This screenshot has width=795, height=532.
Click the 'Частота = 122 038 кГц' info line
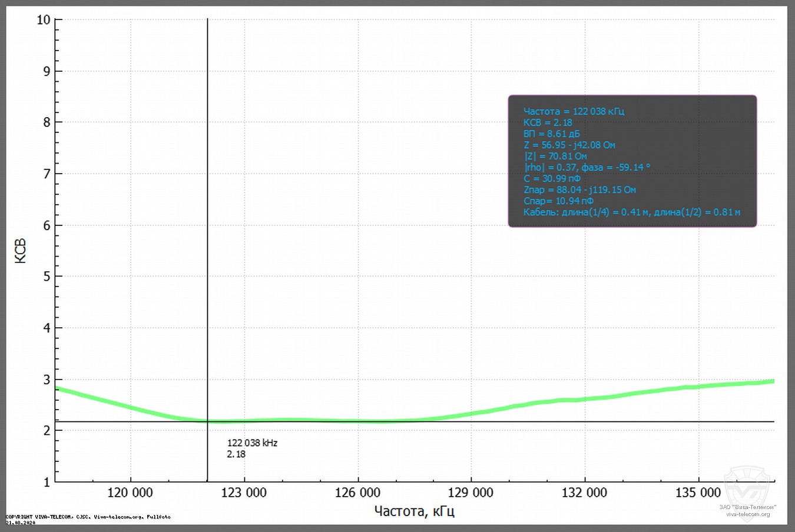(574, 111)
